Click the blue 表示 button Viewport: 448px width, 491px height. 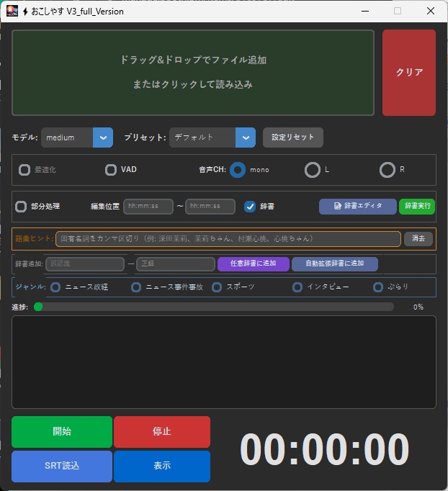click(x=162, y=467)
